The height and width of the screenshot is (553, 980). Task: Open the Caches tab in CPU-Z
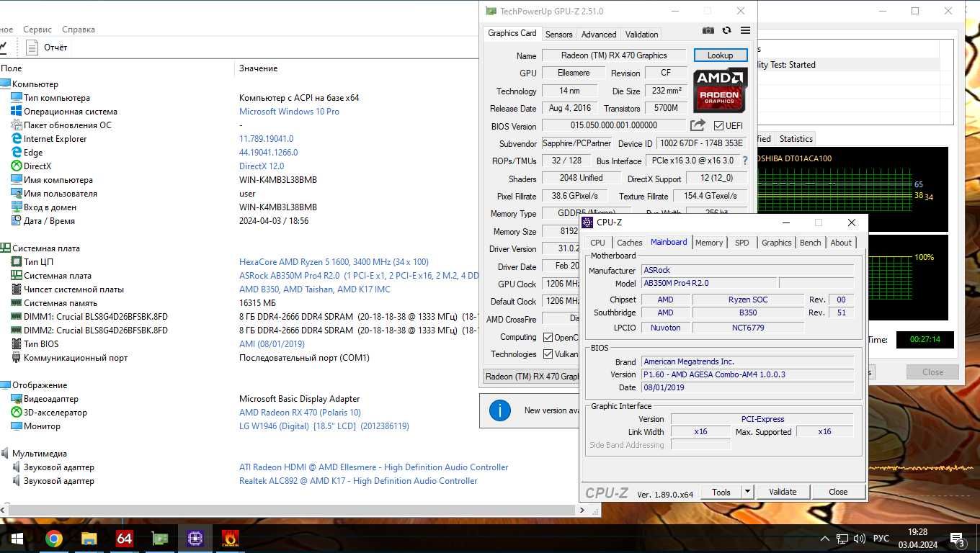point(629,243)
